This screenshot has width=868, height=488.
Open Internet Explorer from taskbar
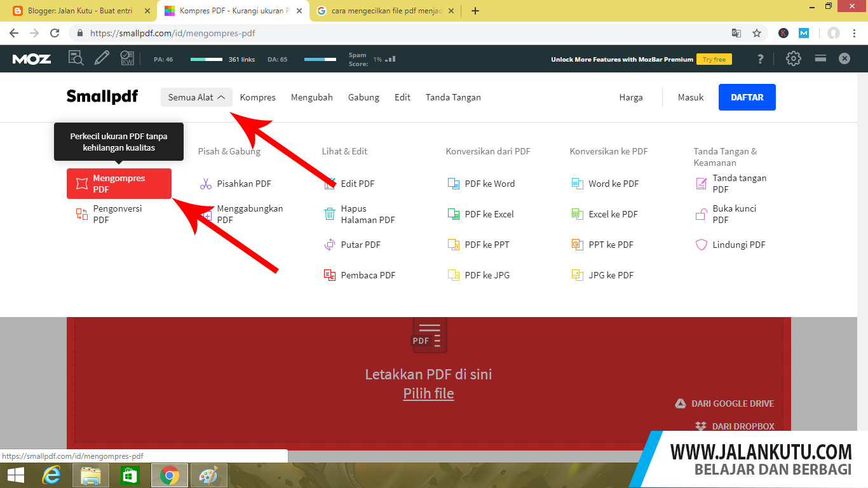click(x=52, y=475)
